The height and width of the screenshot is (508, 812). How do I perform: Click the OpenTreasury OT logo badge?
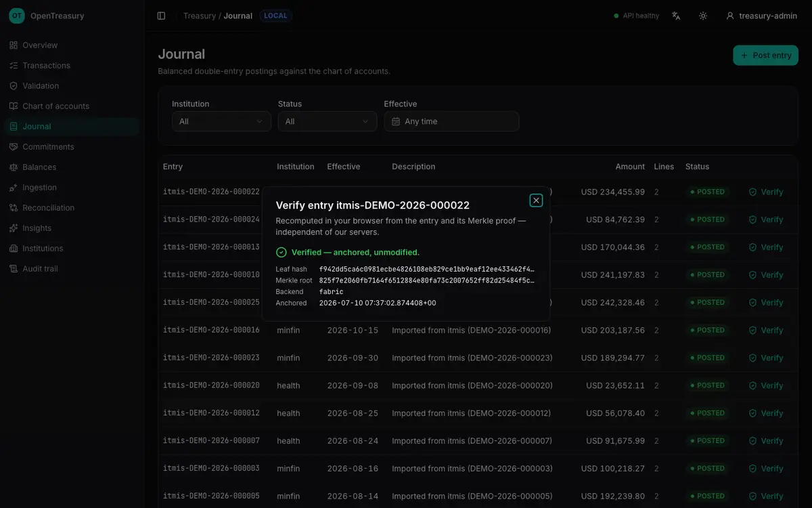17,16
